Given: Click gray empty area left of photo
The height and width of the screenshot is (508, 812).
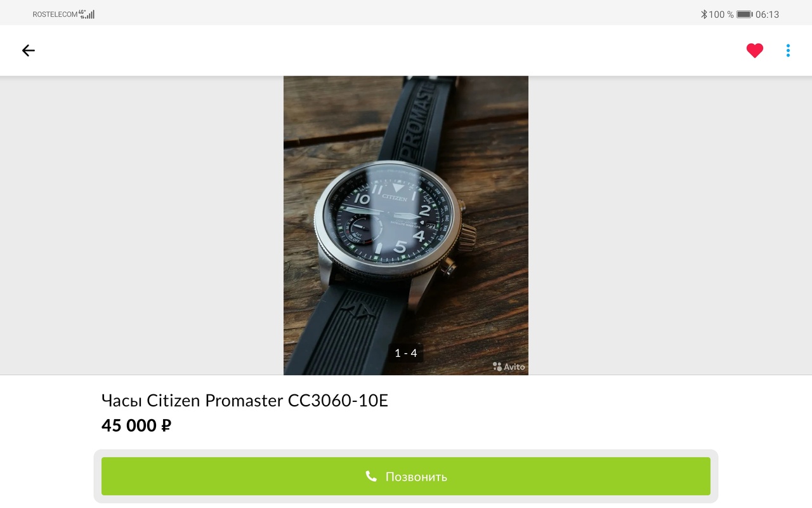Looking at the screenshot, I should [141, 225].
